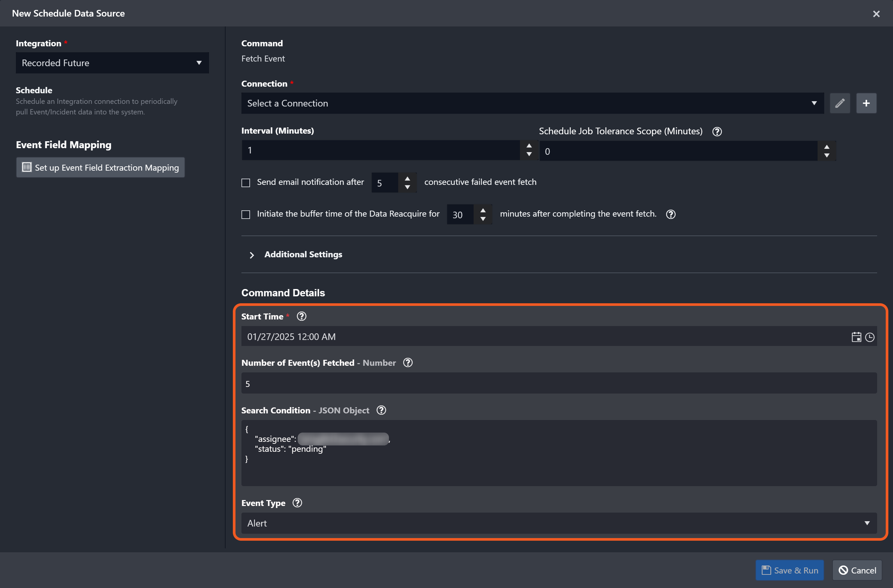Click help icon beside Number of Event(s) Fetched
893x588 pixels.
pyautogui.click(x=407, y=362)
